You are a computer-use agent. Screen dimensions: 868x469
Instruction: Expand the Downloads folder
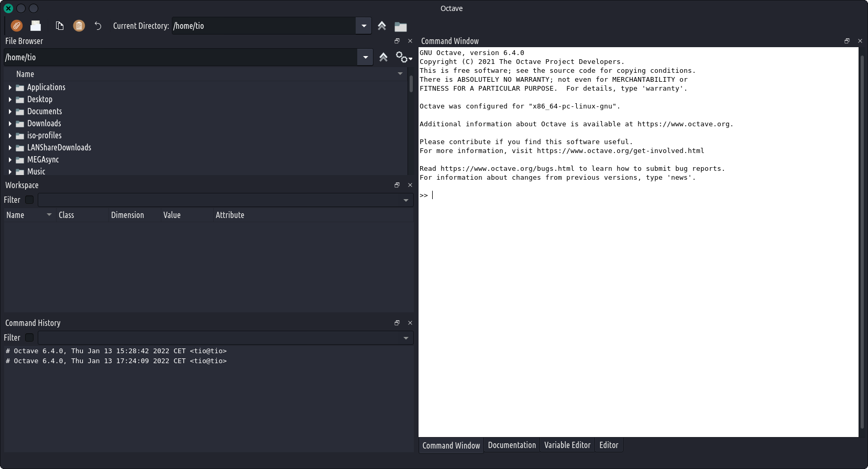10,124
